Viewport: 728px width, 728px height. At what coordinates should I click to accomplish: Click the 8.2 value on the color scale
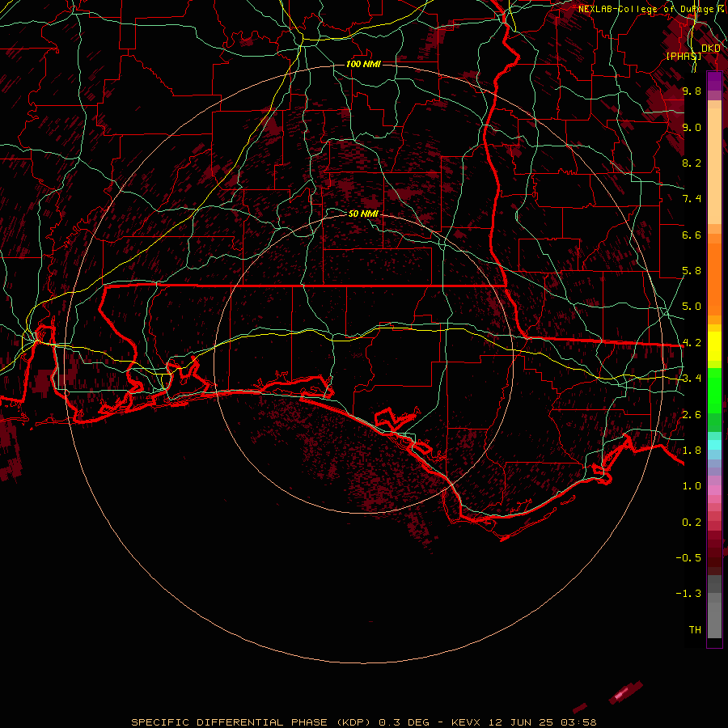click(x=692, y=163)
